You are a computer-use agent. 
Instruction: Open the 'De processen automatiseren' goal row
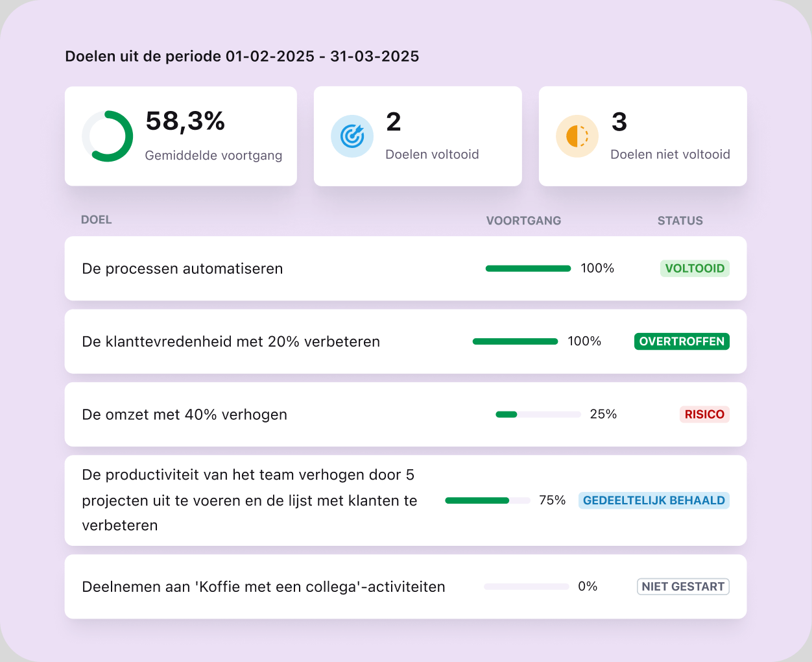pyautogui.click(x=182, y=268)
